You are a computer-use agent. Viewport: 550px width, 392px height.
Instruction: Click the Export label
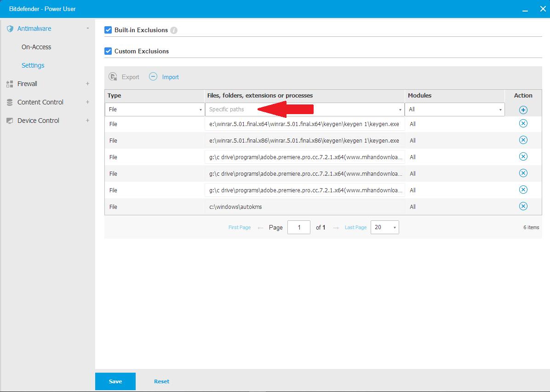click(131, 77)
